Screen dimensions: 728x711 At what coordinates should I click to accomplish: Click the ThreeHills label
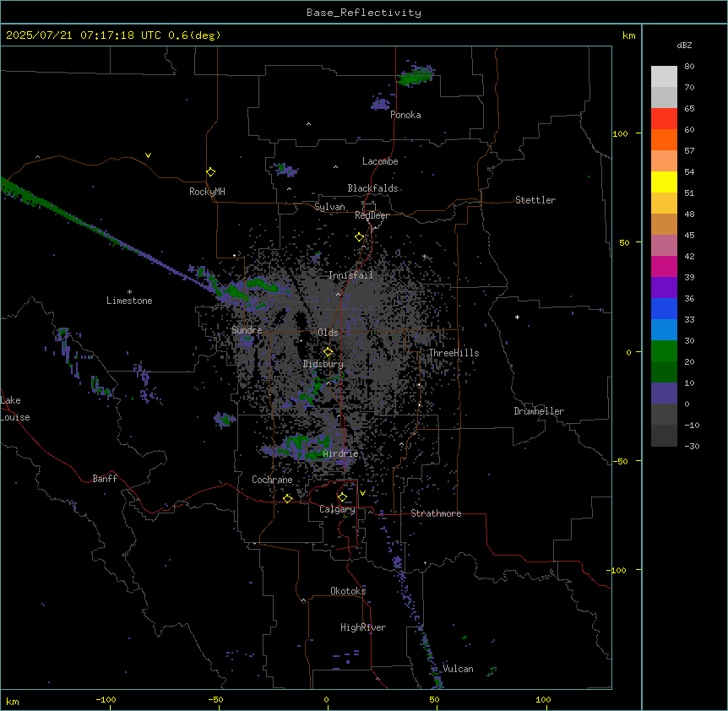point(454,353)
